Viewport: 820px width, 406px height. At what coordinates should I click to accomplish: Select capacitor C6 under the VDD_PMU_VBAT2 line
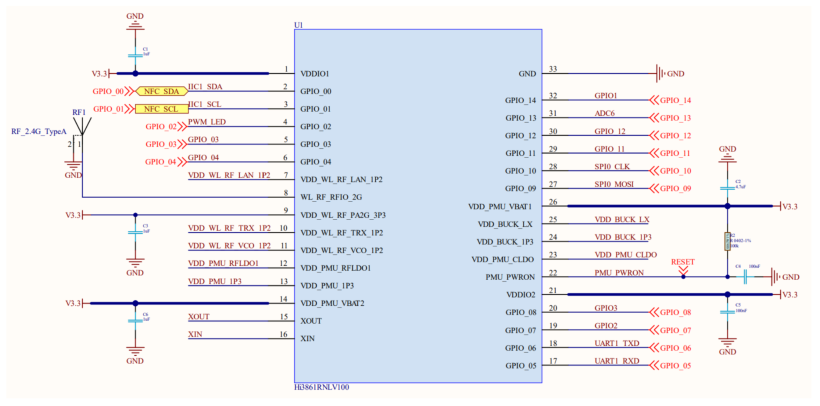tap(134, 319)
